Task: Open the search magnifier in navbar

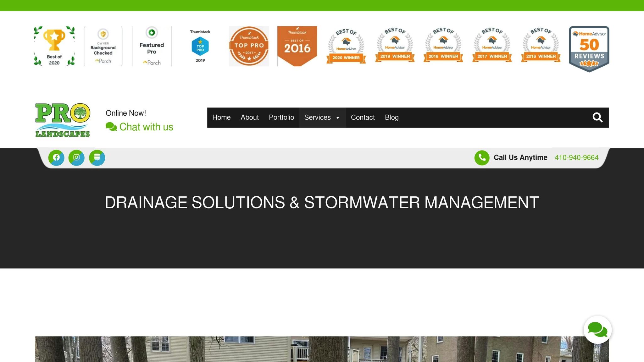Action: point(597,118)
